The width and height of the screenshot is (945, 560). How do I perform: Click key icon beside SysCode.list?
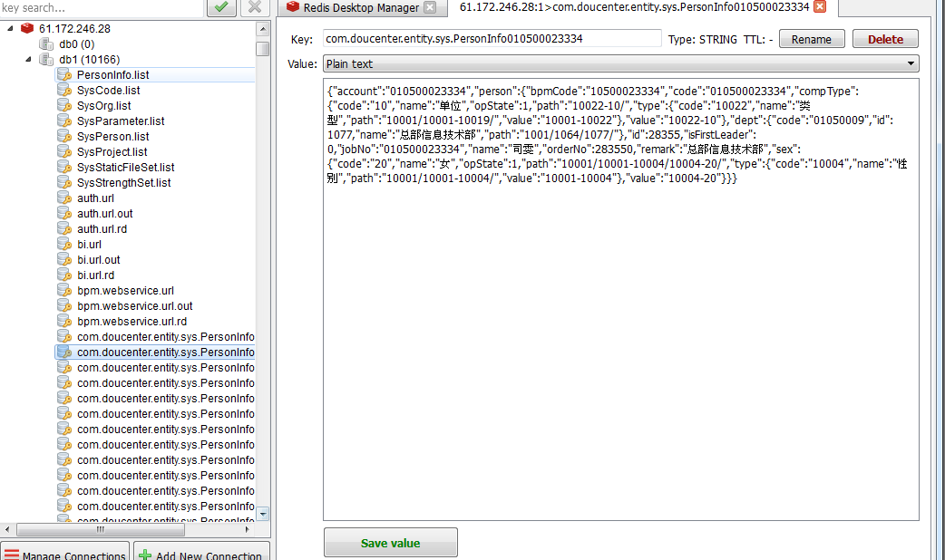tap(64, 91)
